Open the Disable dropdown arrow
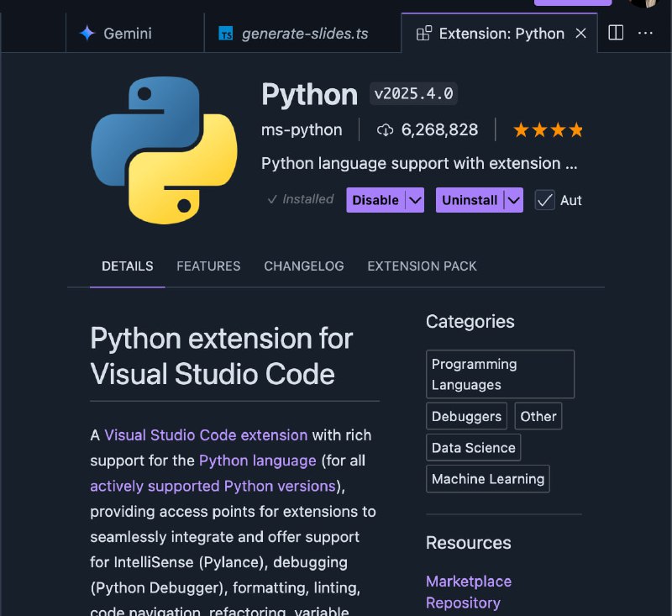Viewport: 672px width, 616px height. pyautogui.click(x=415, y=200)
